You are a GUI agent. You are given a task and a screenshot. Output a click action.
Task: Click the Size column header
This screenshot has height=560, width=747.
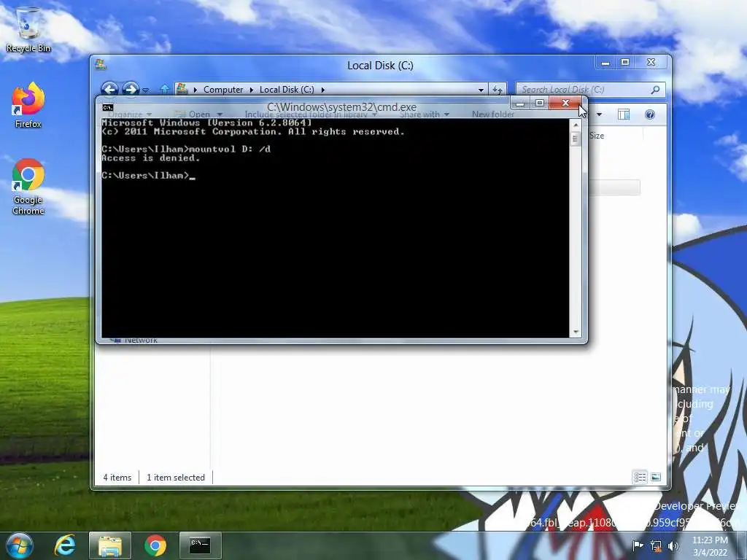tap(597, 136)
